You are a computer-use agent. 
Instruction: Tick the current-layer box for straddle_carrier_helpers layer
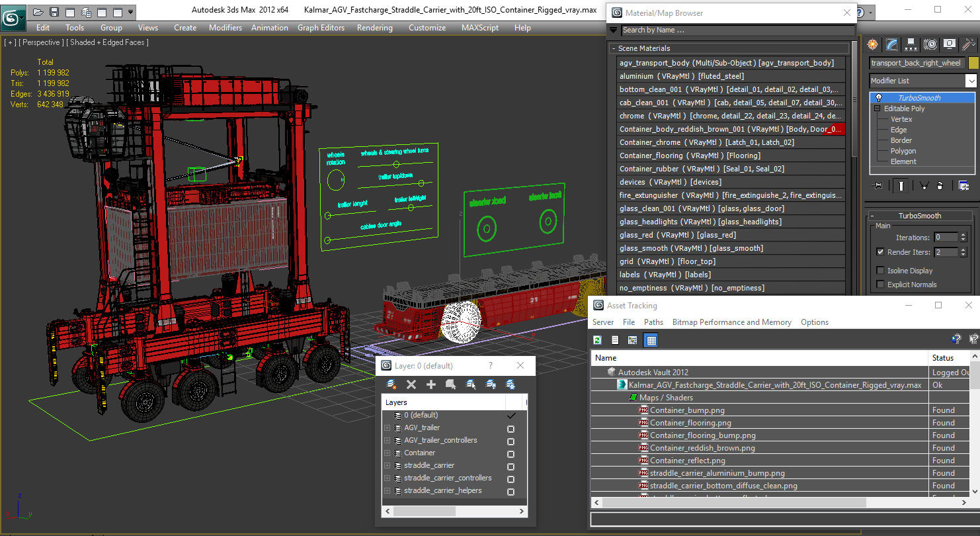(x=510, y=492)
